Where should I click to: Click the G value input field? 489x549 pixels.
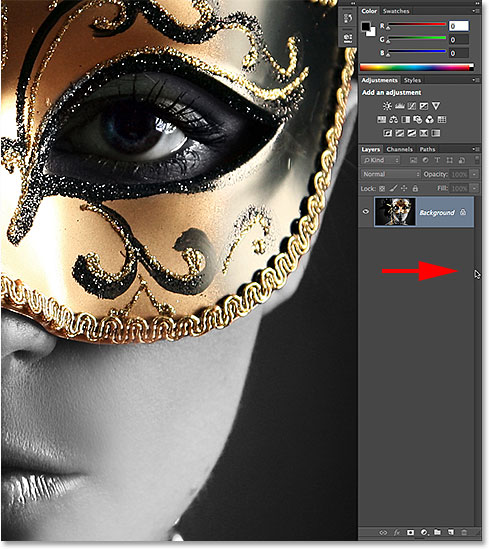pyautogui.click(x=459, y=40)
